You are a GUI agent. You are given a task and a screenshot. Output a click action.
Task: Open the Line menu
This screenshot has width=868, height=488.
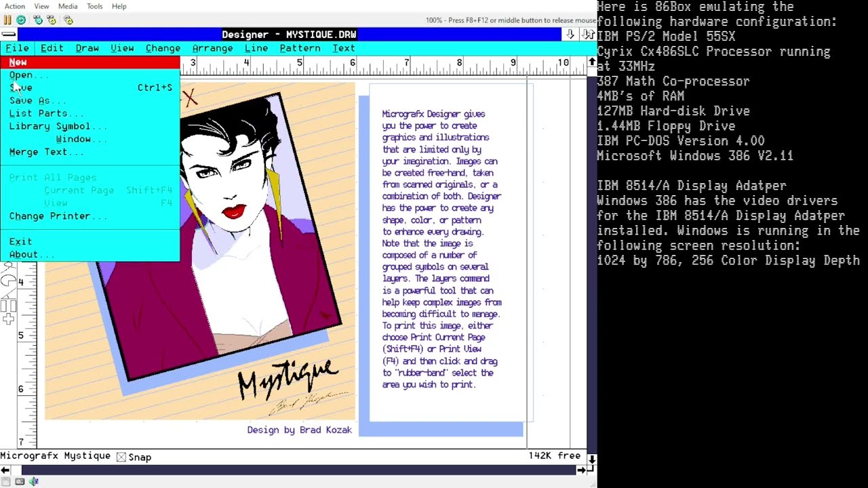(x=256, y=48)
